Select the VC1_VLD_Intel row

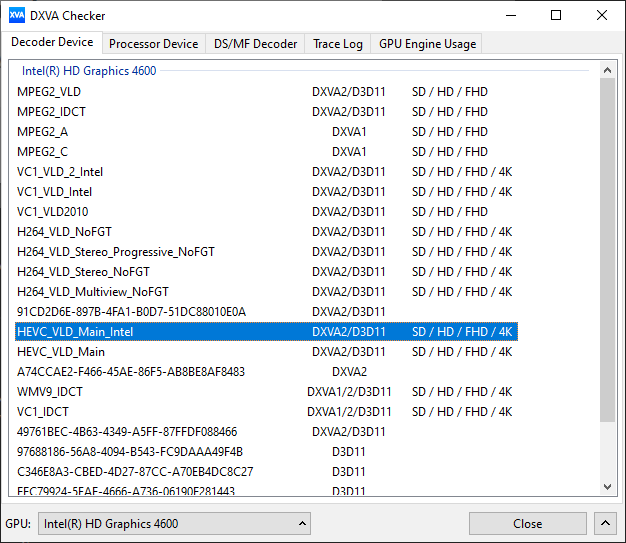266,192
